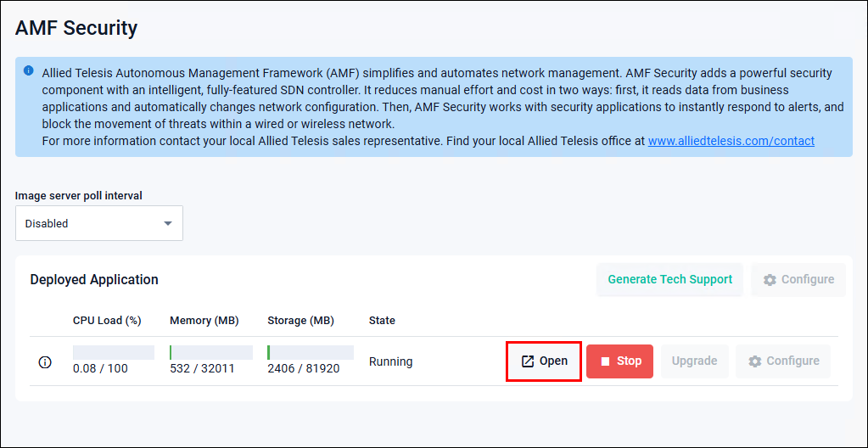Open the Image server poll interval dropdown
The width and height of the screenshot is (868, 448).
tap(98, 223)
